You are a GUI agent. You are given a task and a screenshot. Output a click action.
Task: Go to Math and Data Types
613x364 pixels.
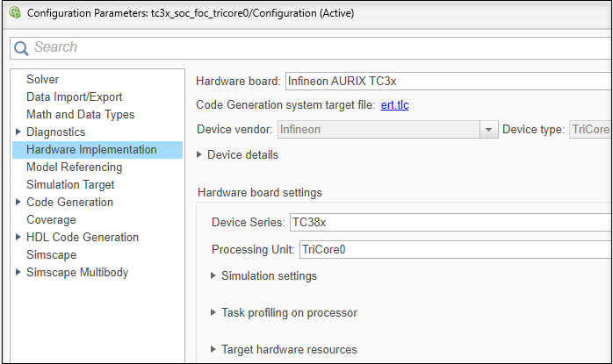pyautogui.click(x=80, y=115)
